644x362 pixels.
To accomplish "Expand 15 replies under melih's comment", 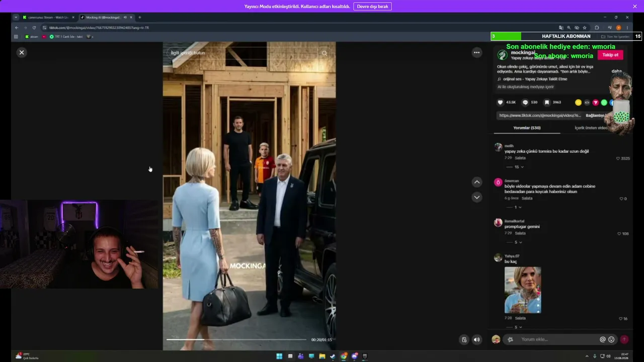I will [x=515, y=167].
